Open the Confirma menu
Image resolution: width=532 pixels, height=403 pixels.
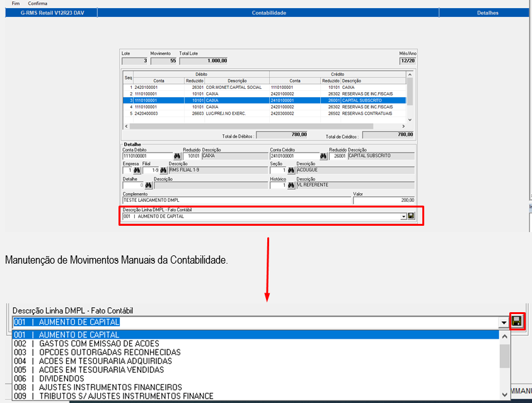click(x=37, y=3)
